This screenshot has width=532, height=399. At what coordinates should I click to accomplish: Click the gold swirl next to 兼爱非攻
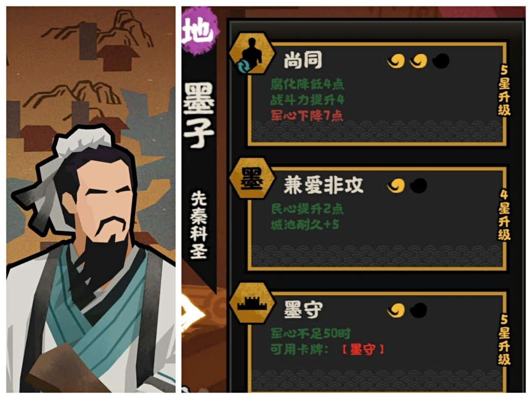point(396,186)
